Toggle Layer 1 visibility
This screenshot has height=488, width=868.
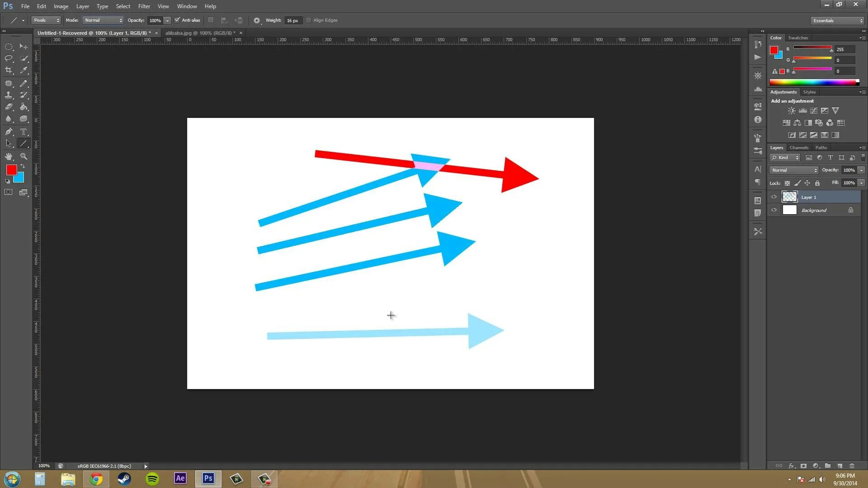click(x=774, y=197)
